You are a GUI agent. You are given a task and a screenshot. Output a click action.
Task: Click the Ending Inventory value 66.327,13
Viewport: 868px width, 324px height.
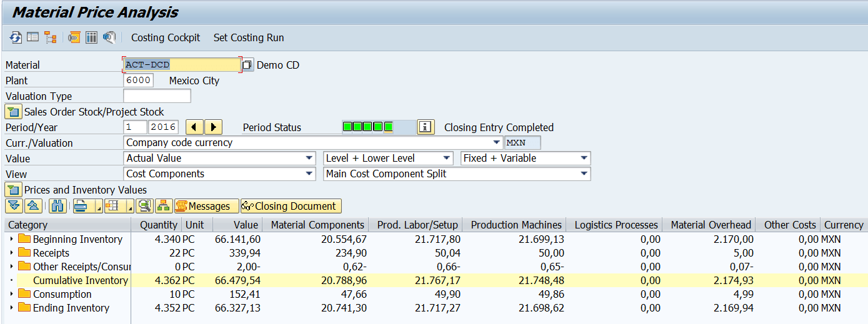coord(238,308)
